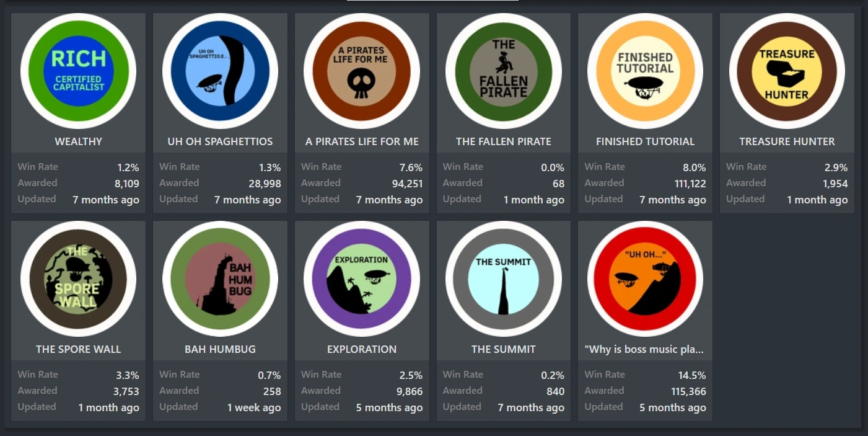This screenshot has width=868, height=436.
Task: Open the WEALTHY badge icon
Action: click(78, 71)
